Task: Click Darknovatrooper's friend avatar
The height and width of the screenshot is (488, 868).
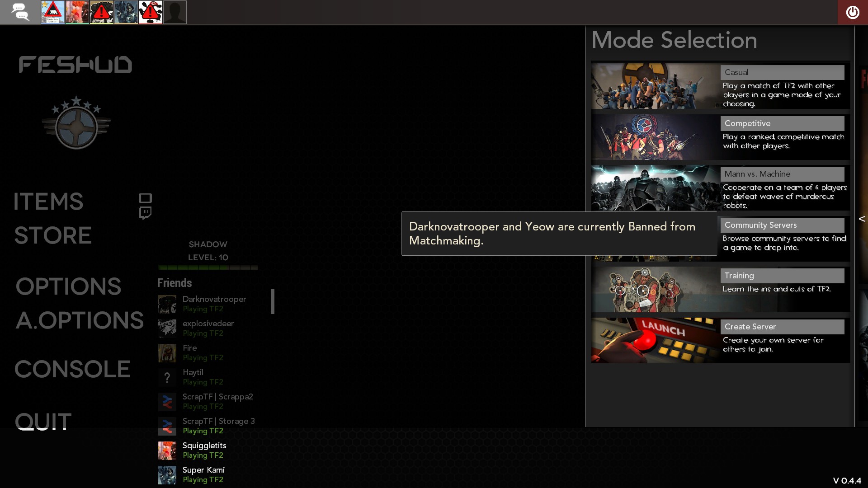Action: click(x=167, y=304)
